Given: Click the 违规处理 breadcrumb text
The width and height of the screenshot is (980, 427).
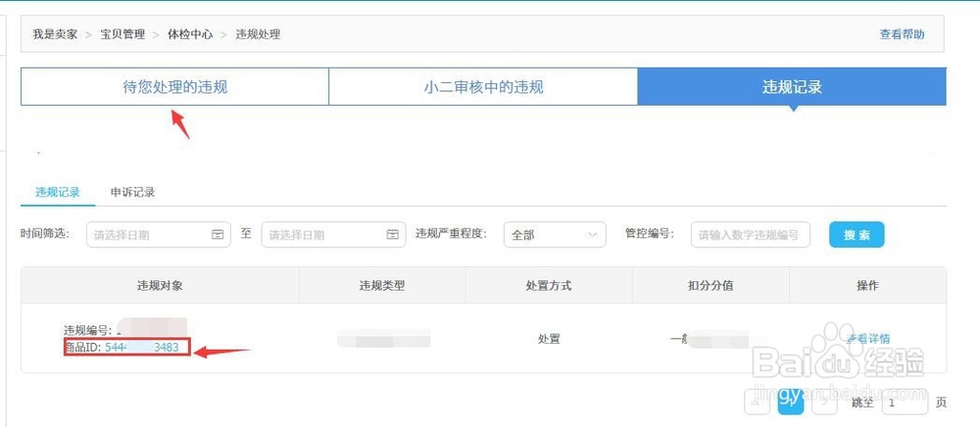Looking at the screenshot, I should coord(258,34).
